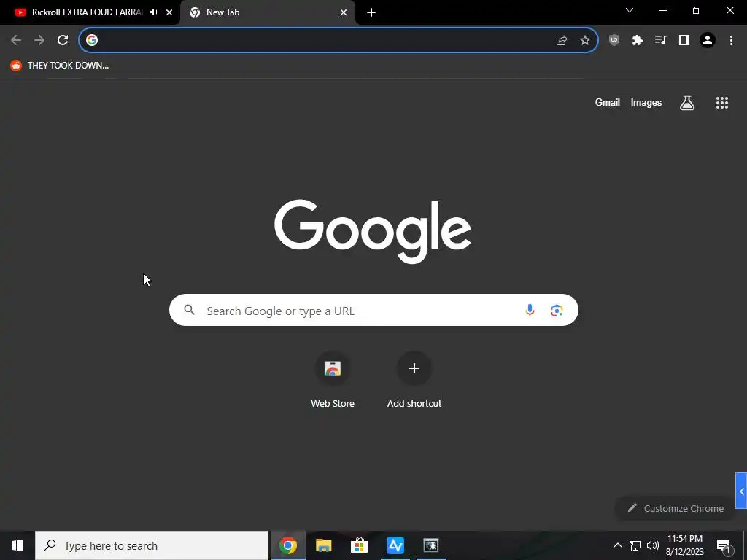Image resolution: width=747 pixels, height=560 pixels.
Task: Click the Search Google or type a URL box
Action: tap(373, 310)
